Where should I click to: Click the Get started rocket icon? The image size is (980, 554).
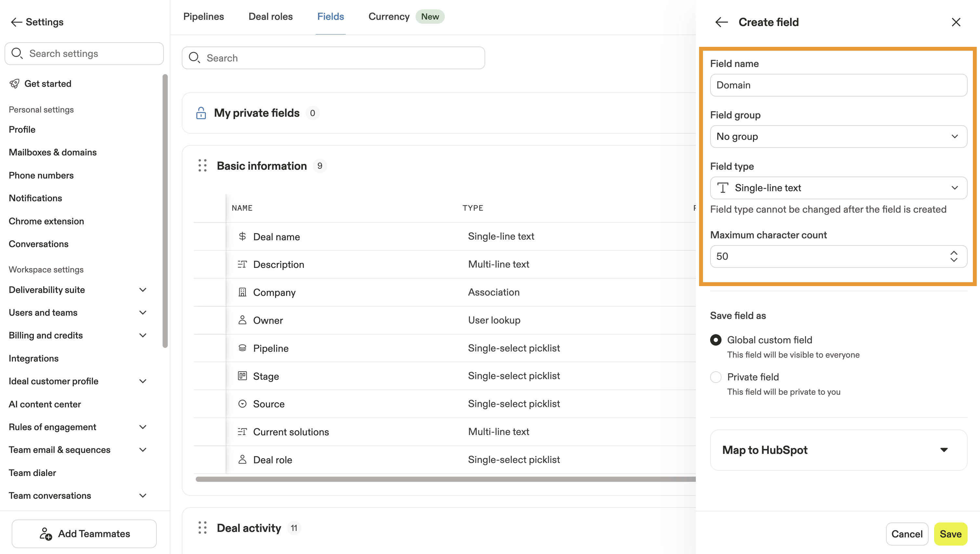coord(14,84)
